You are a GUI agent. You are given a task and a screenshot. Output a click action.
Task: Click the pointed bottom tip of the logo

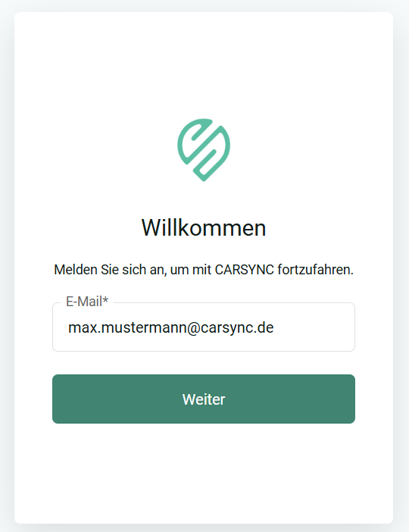point(204,178)
